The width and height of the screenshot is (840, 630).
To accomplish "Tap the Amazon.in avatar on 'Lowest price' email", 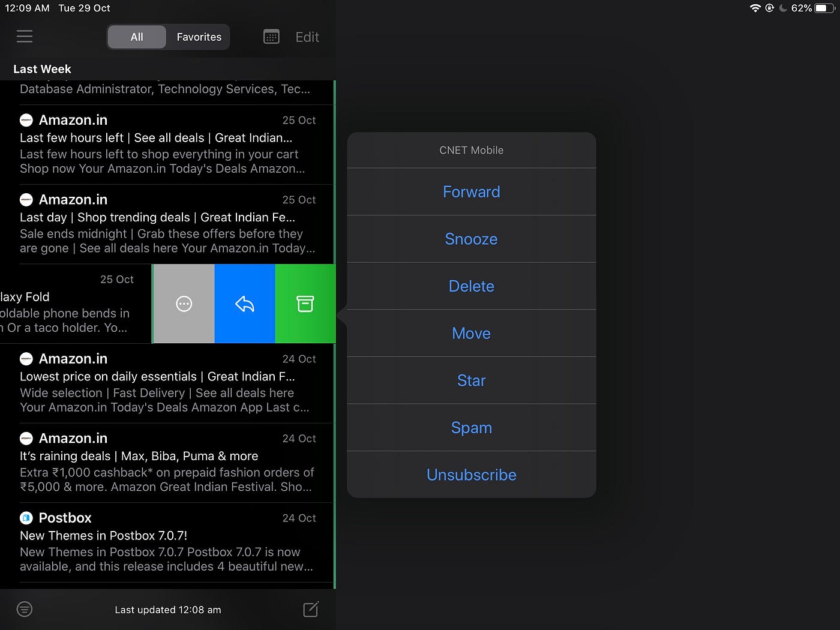I will click(x=26, y=359).
